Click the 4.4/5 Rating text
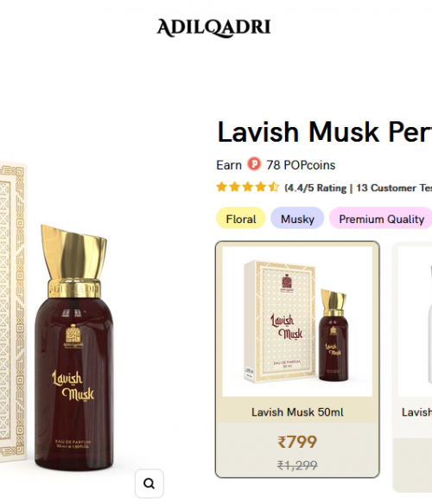Image resolution: width=432 pixels, height=504 pixels. [x=316, y=188]
